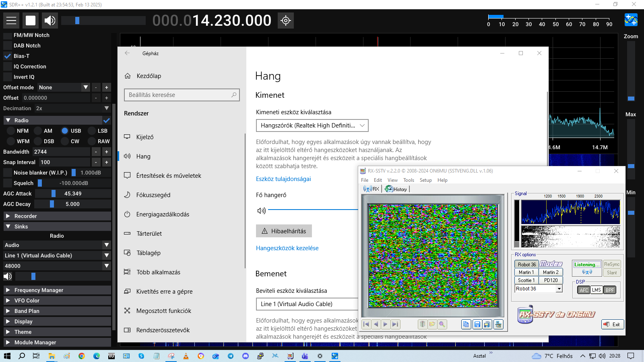Click the magnifier icon under SSTV image
This screenshot has width=644, height=362.
[442, 324]
